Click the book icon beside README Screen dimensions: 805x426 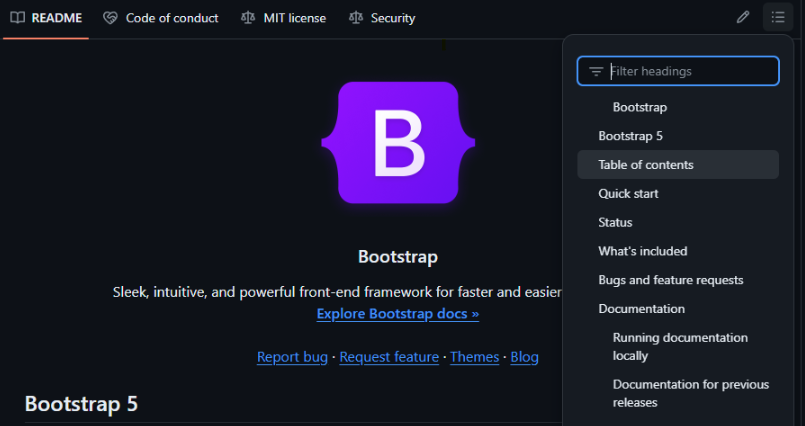[x=17, y=18]
